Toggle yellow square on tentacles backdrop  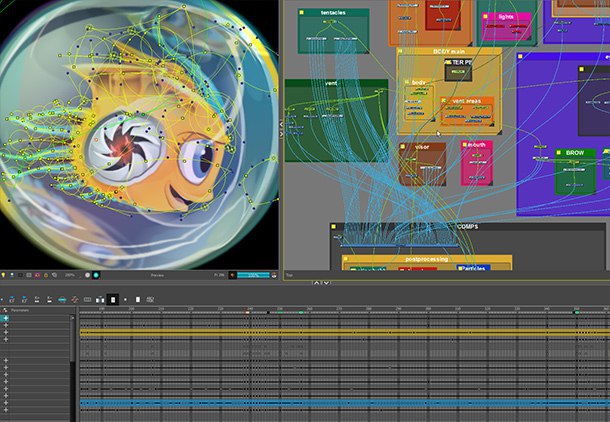[301, 12]
